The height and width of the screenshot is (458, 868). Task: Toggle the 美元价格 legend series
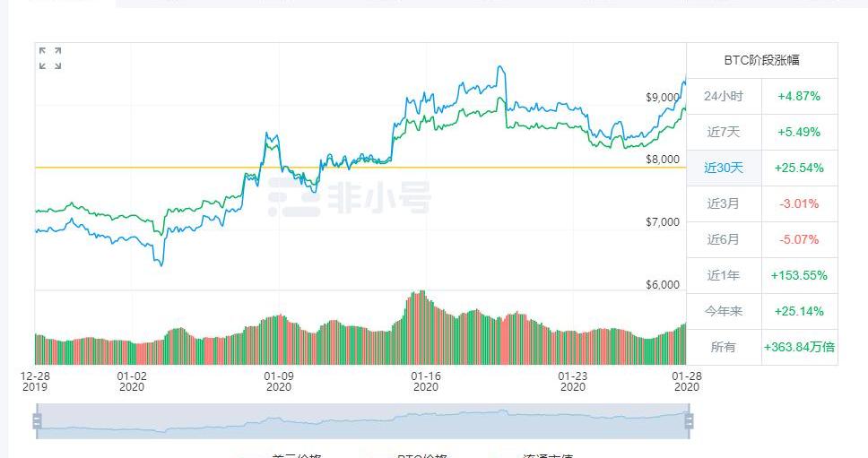click(x=296, y=455)
